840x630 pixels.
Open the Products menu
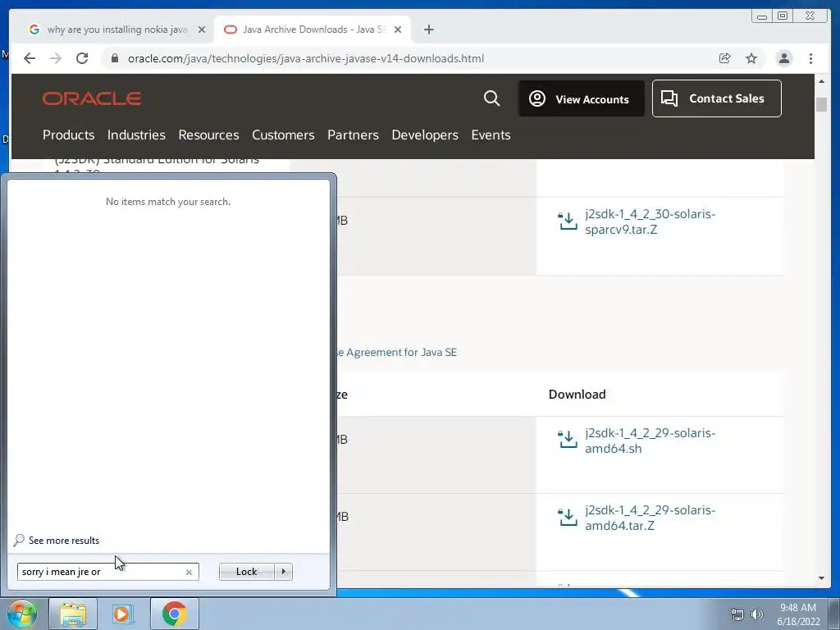(69, 135)
